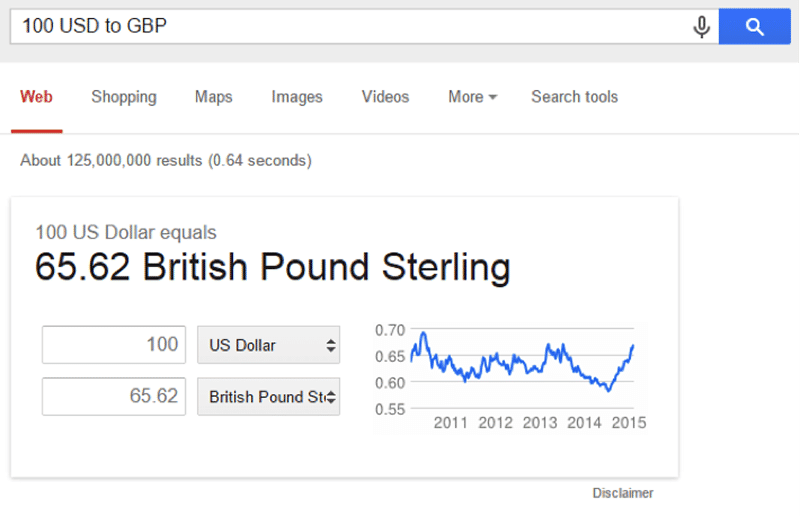Expand the More menu arrow

click(x=492, y=97)
